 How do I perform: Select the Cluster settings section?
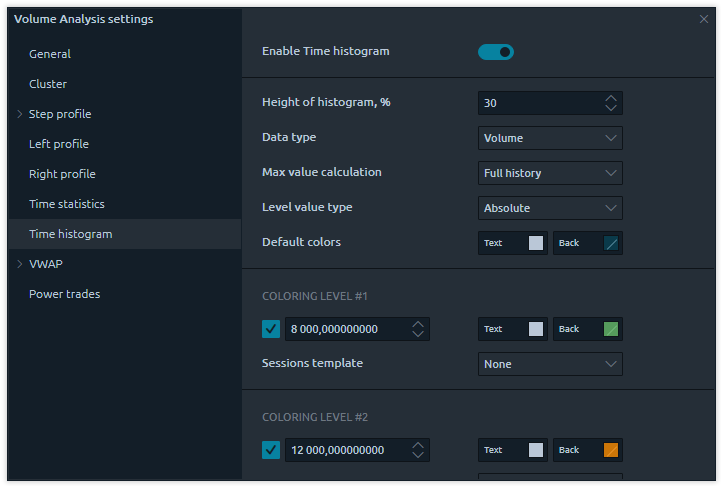point(48,84)
